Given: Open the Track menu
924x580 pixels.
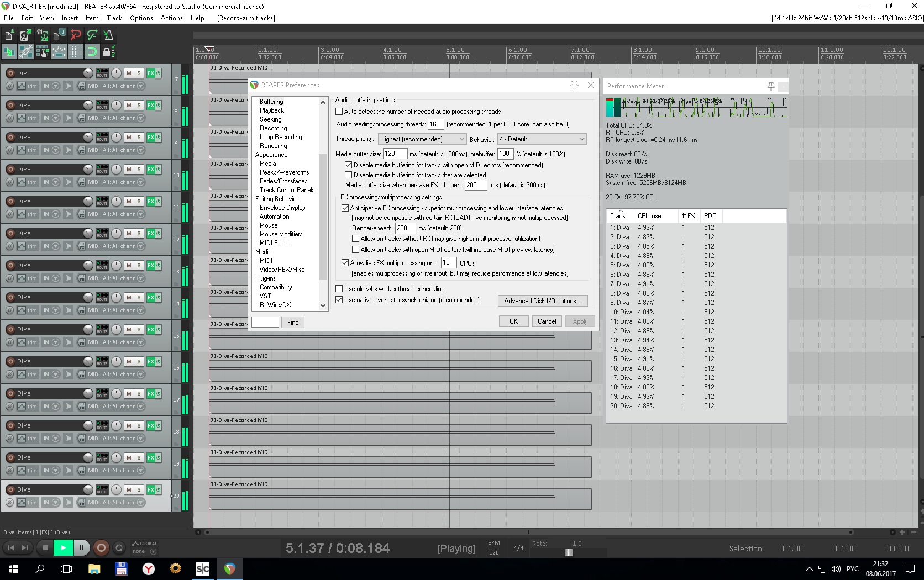Looking at the screenshot, I should click(x=114, y=18).
